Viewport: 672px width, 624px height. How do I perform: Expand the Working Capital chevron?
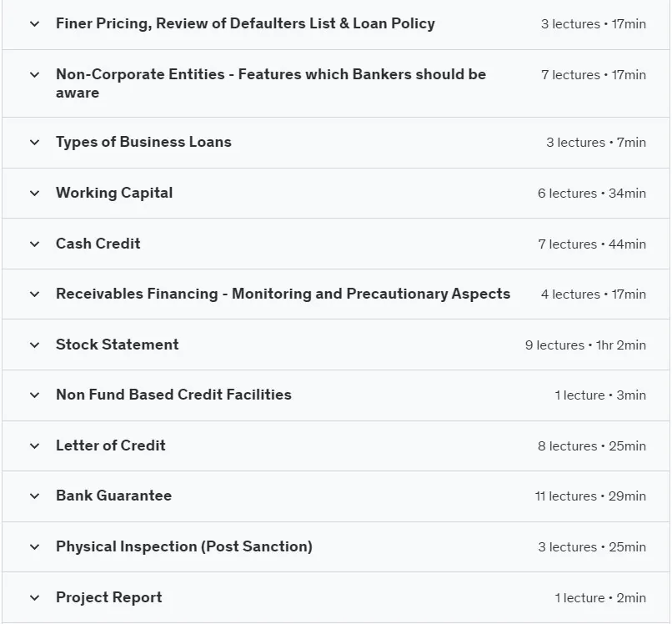coord(35,194)
